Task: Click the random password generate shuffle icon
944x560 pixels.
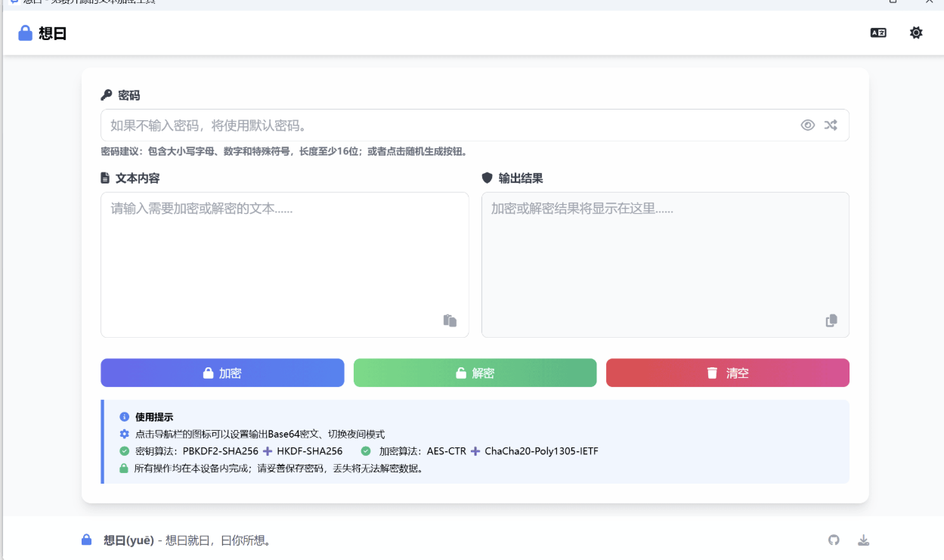Action: [x=831, y=125]
